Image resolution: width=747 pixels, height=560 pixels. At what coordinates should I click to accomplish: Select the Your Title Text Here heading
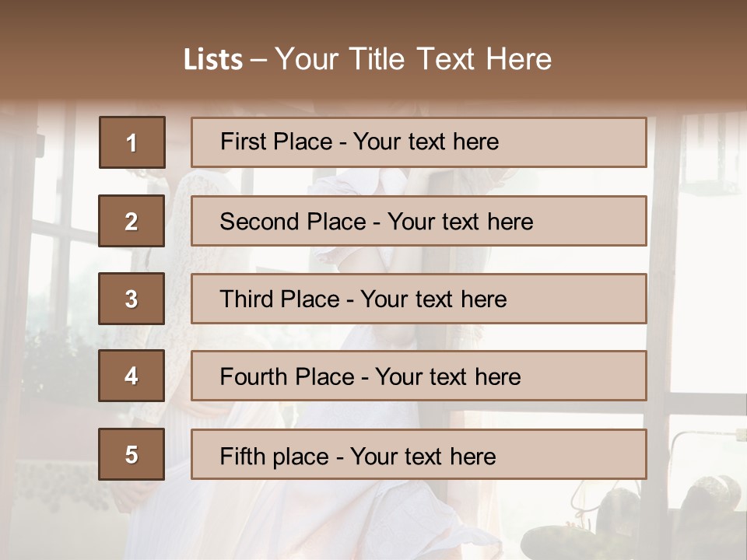pos(413,59)
